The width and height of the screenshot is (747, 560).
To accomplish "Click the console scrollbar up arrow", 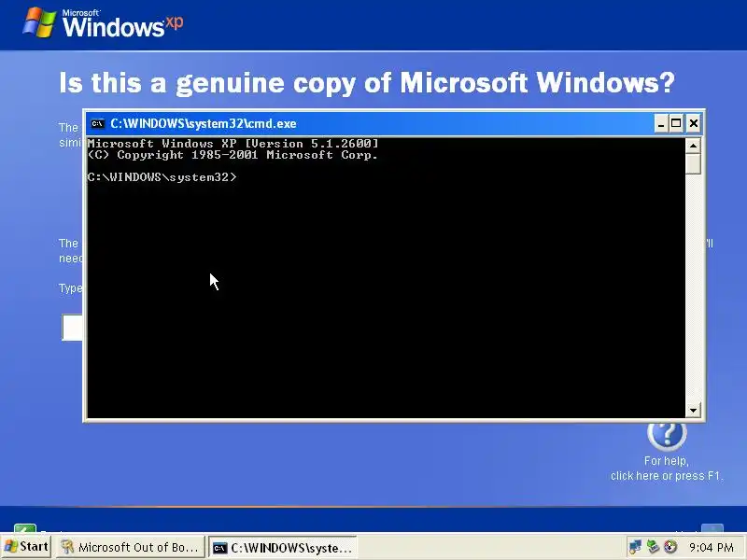I will coord(693,146).
